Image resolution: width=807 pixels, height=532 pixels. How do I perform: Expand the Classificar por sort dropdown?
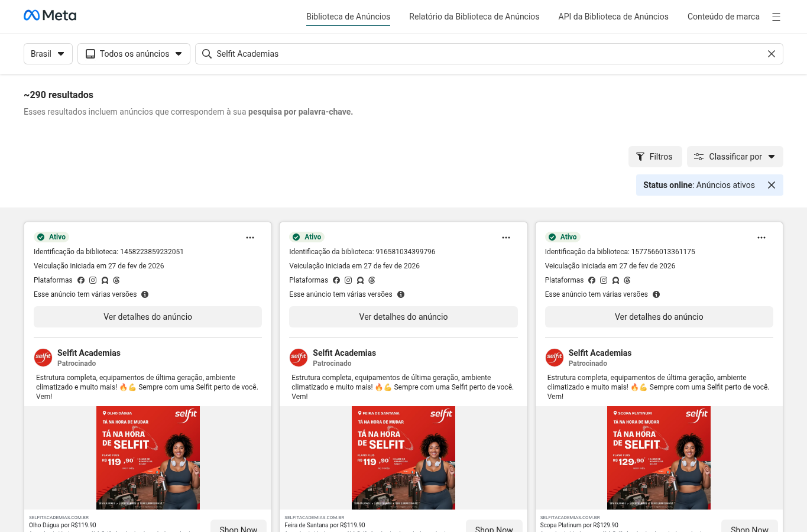click(x=735, y=157)
